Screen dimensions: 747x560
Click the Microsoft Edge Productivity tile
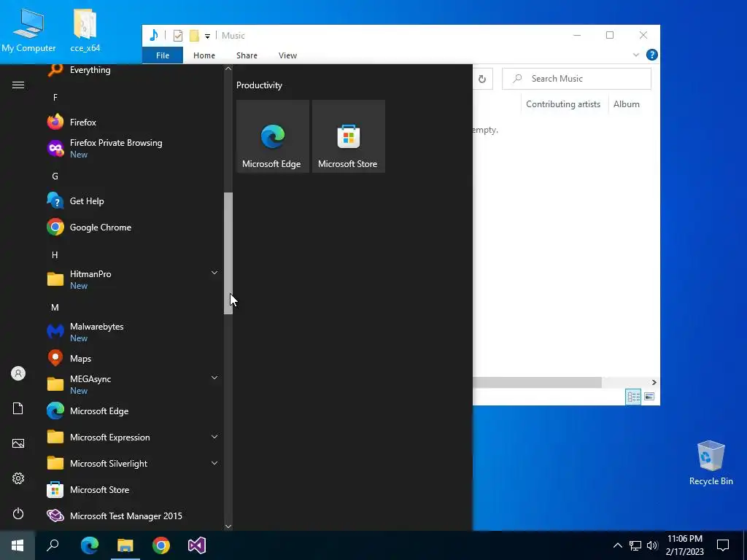click(x=273, y=136)
